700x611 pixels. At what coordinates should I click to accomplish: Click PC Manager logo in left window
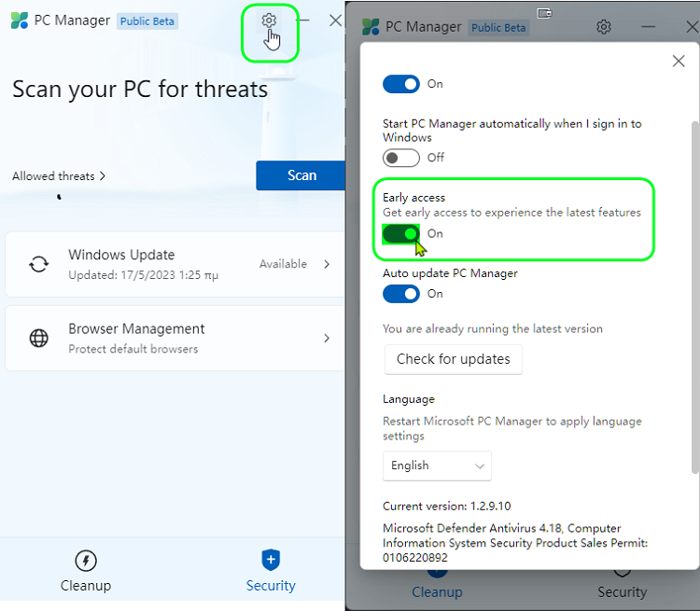click(x=20, y=21)
